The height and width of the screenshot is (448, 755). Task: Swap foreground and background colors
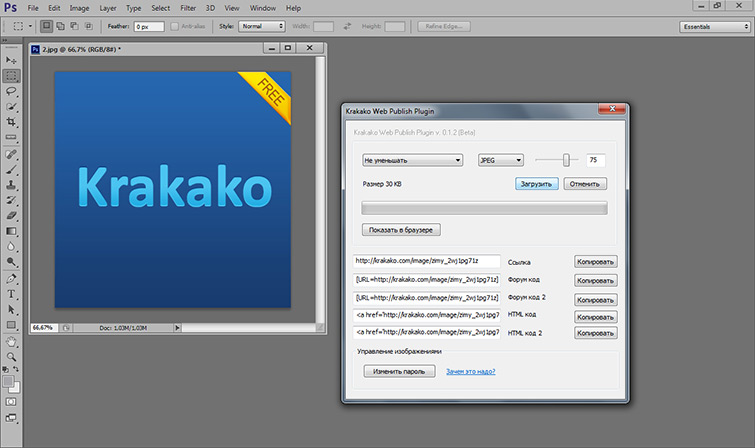click(16, 369)
